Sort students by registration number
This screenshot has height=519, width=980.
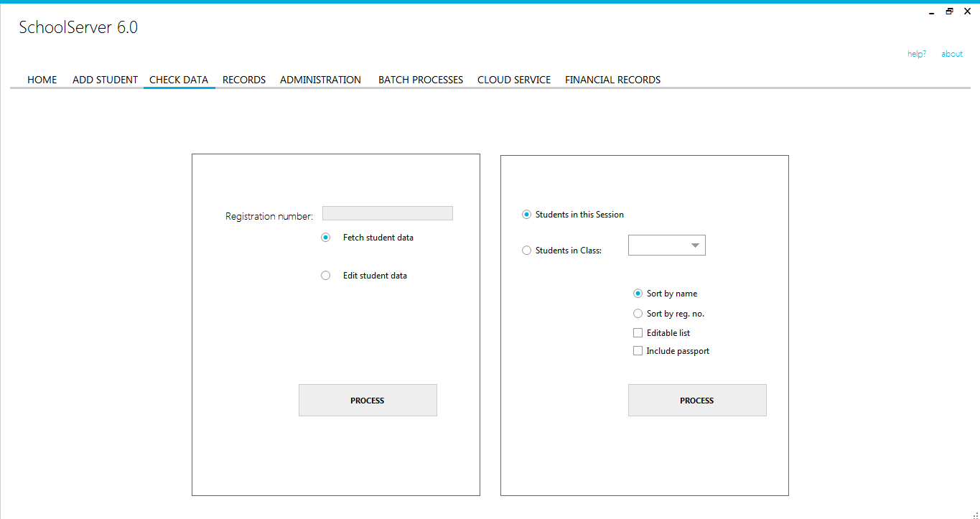click(638, 313)
